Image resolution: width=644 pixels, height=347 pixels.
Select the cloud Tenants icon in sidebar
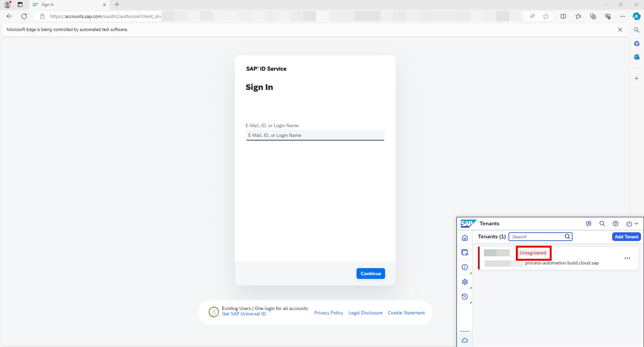coord(464,340)
